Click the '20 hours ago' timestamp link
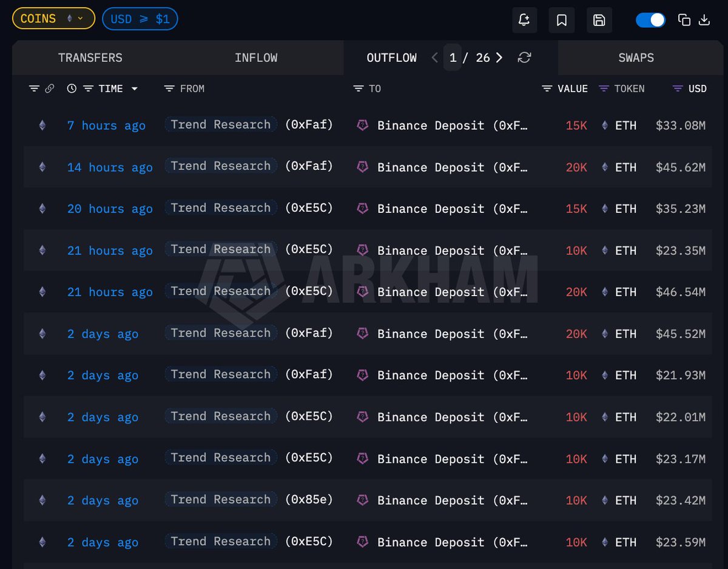Image resolution: width=728 pixels, height=569 pixels. click(110, 209)
